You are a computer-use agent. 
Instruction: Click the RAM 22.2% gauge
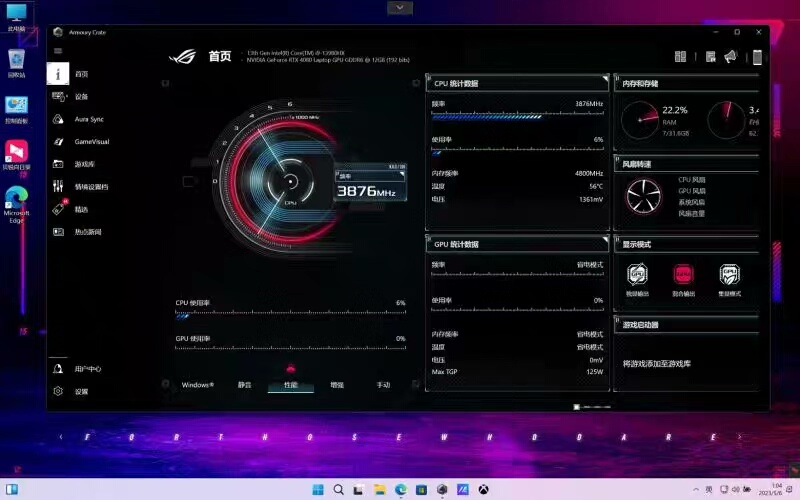click(640, 120)
